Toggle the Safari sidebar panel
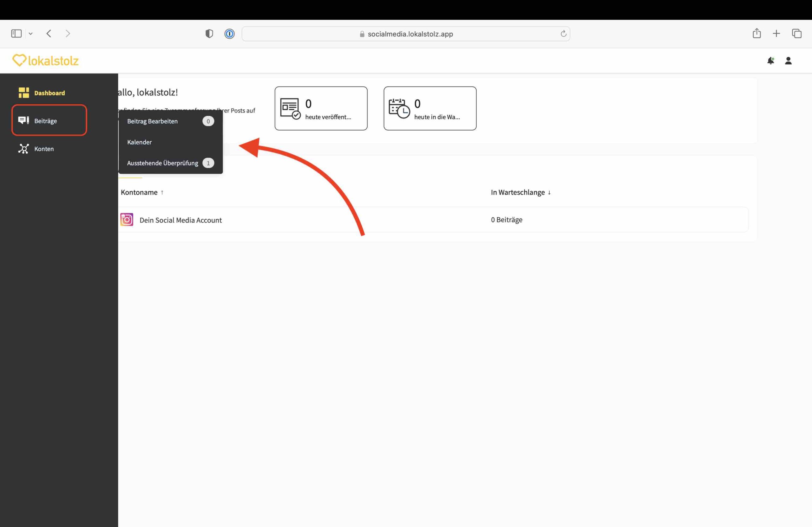The image size is (812, 527). pyautogui.click(x=16, y=33)
